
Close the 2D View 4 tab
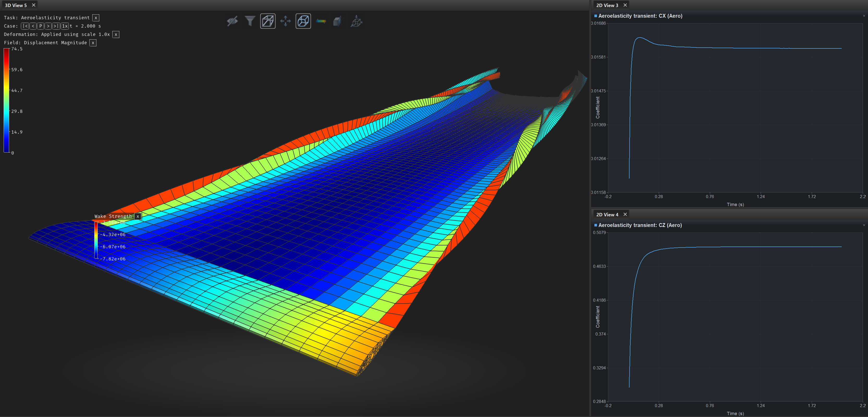tap(625, 214)
